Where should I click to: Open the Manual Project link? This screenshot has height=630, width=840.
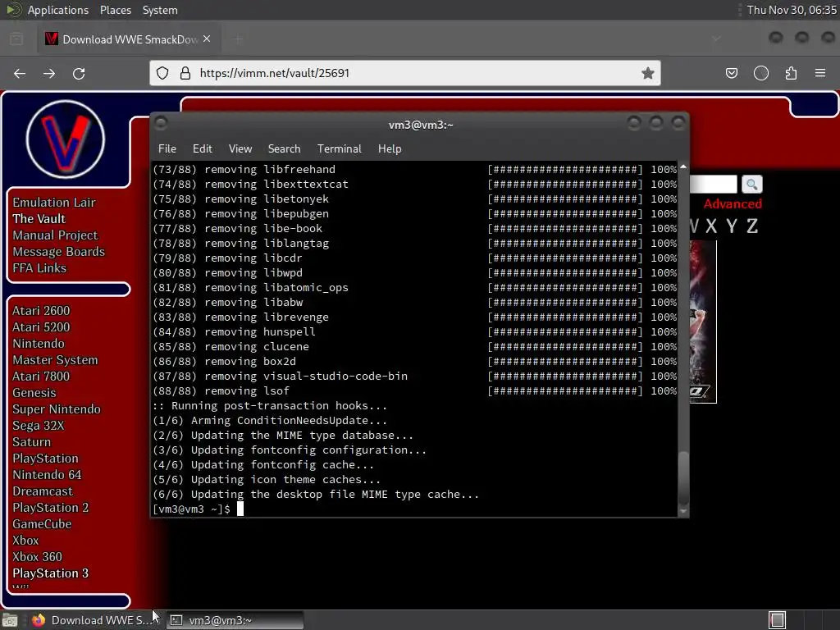55,235
